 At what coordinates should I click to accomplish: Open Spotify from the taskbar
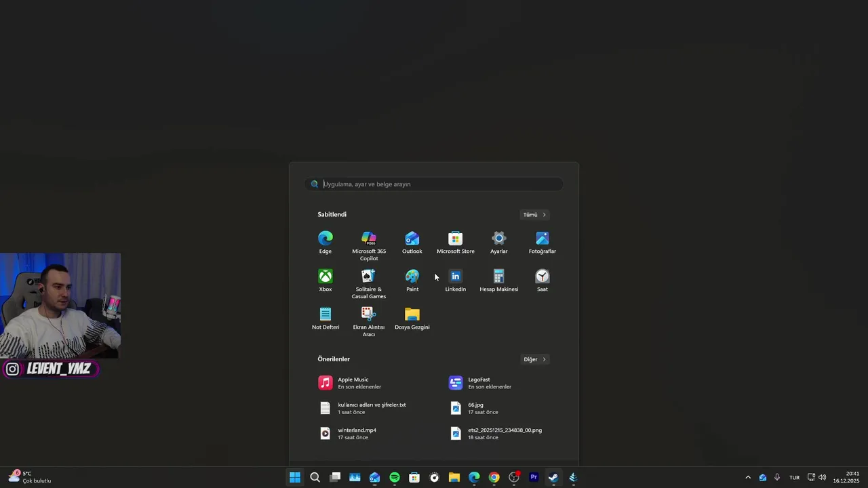click(x=395, y=477)
